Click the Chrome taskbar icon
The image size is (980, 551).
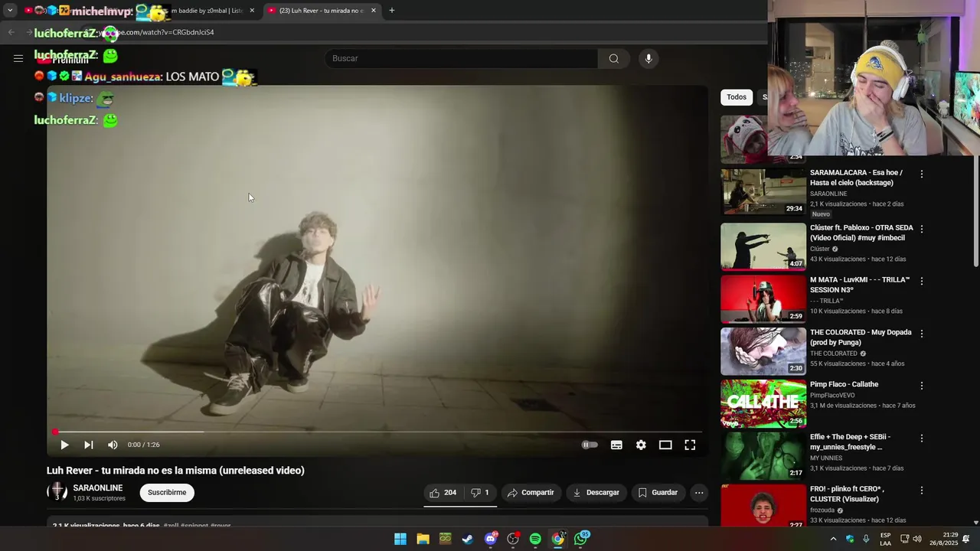point(558,539)
